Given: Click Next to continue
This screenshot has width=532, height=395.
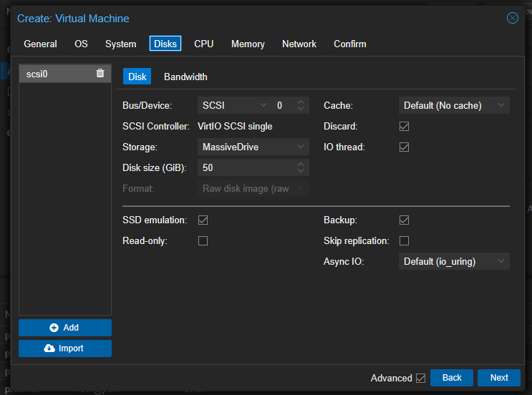Looking at the screenshot, I should click(x=499, y=378).
